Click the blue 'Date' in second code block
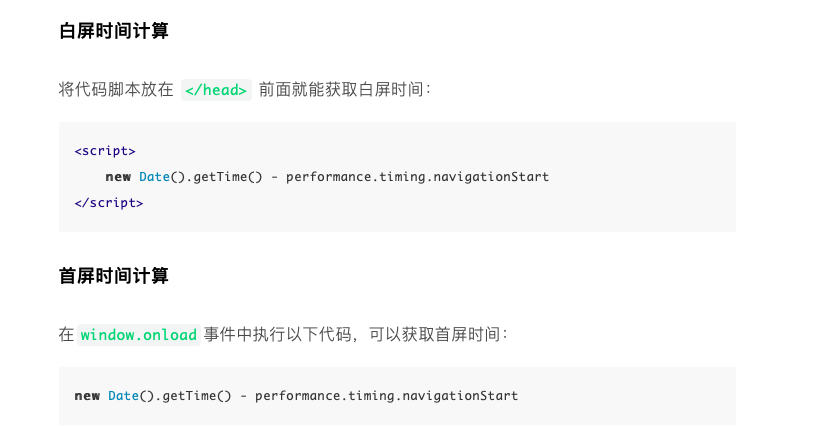 tap(123, 396)
